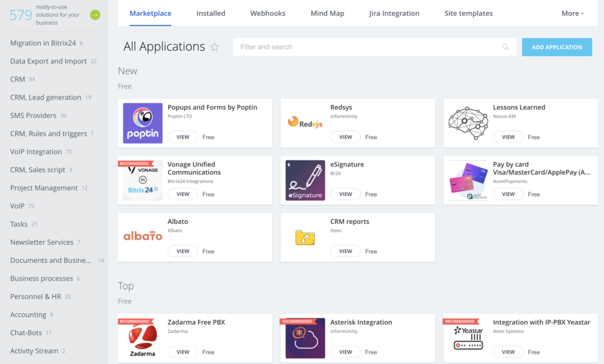Click View for Asterisk Integration
The image size is (604, 364).
click(x=346, y=352)
